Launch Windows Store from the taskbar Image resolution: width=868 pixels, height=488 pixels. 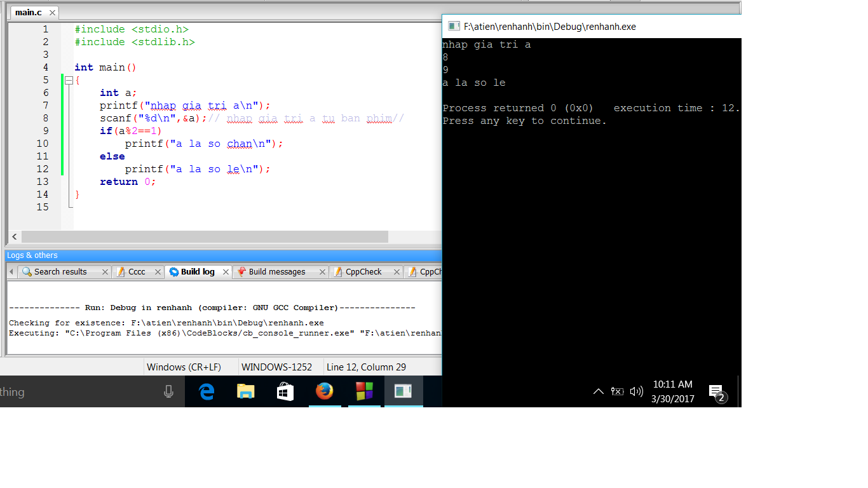click(x=285, y=391)
